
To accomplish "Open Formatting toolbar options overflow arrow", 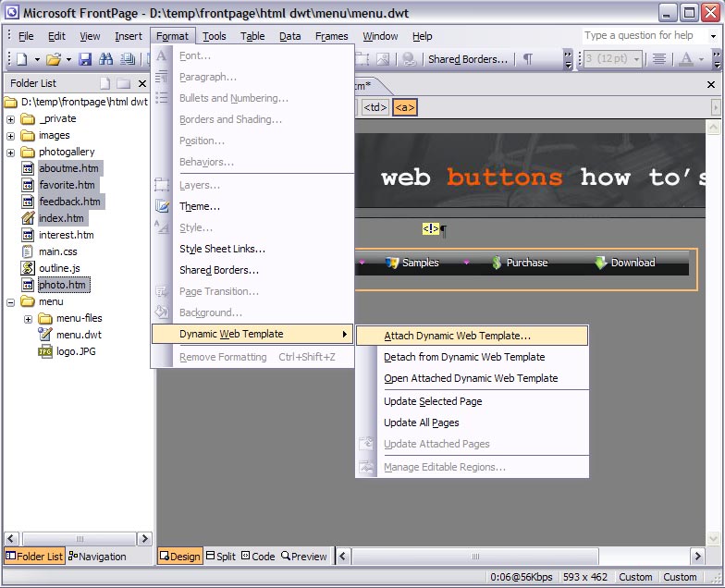I will 716,59.
